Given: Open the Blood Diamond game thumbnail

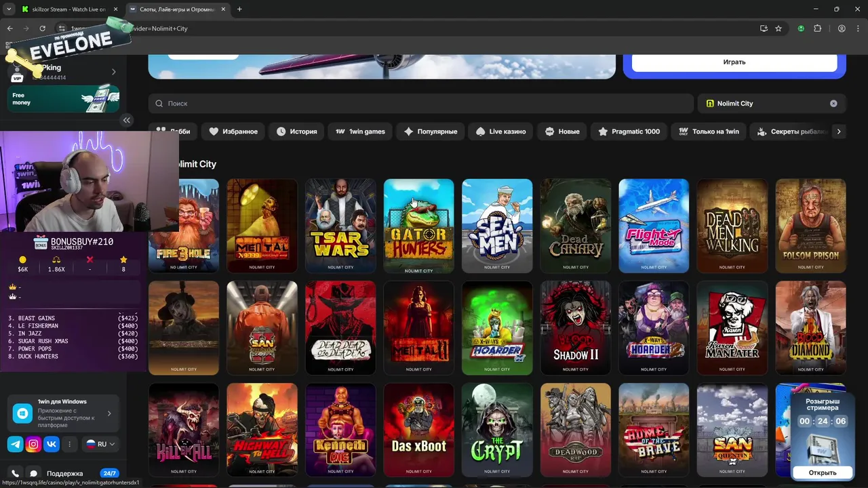Looking at the screenshot, I should pyautogui.click(x=811, y=328).
